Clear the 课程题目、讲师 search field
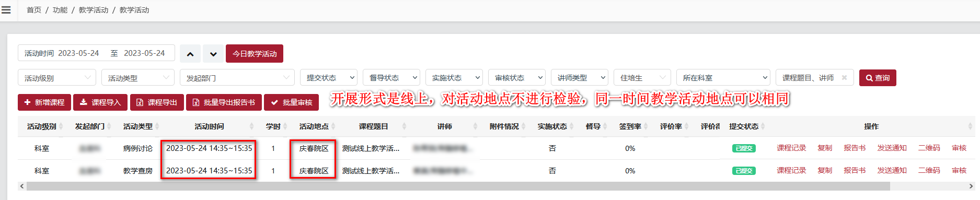Image resolution: width=980 pixels, height=200 pixels. (844, 78)
